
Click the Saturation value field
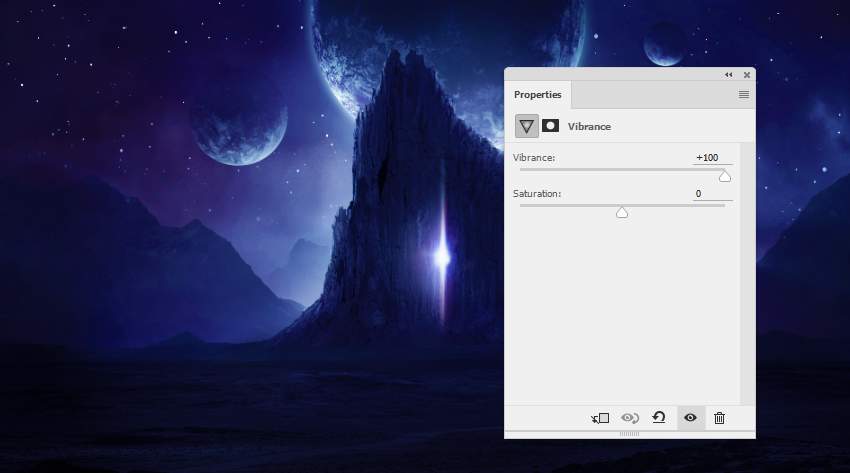pyautogui.click(x=712, y=194)
